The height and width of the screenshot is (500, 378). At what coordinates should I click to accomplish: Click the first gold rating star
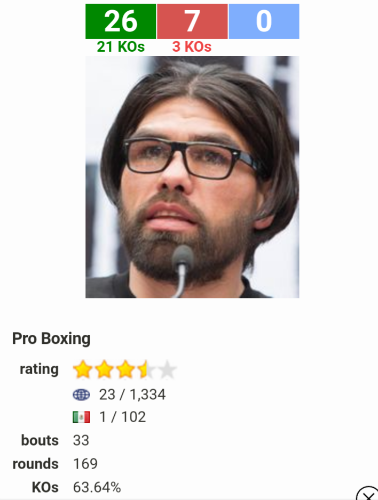point(83,369)
